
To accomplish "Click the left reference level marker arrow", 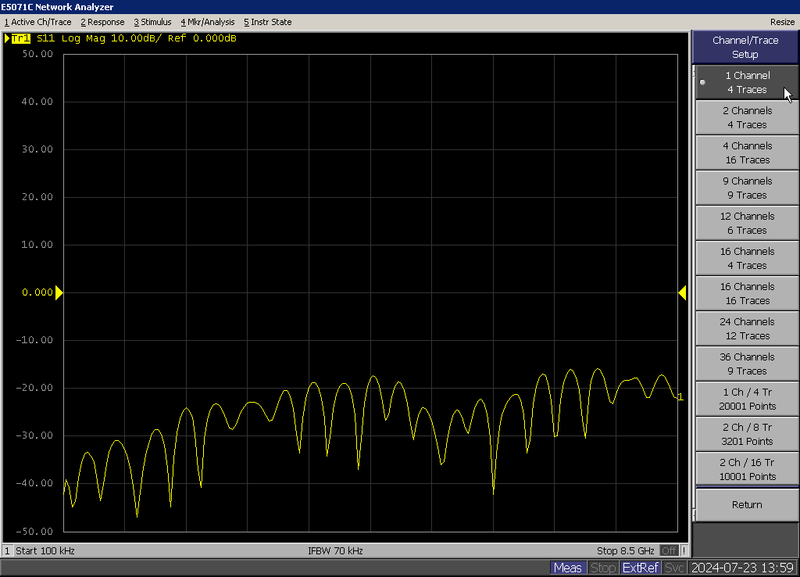I will click(x=59, y=293).
